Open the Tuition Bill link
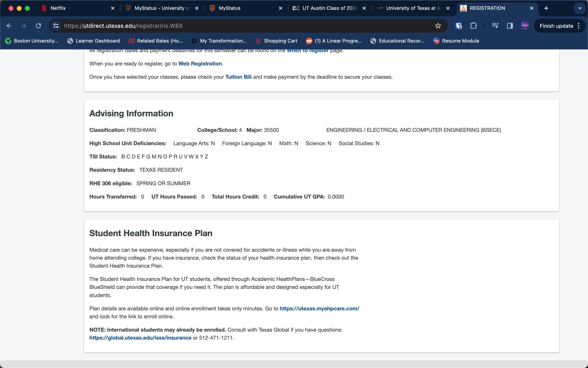Viewport: 588px width, 368px height. [x=238, y=77]
